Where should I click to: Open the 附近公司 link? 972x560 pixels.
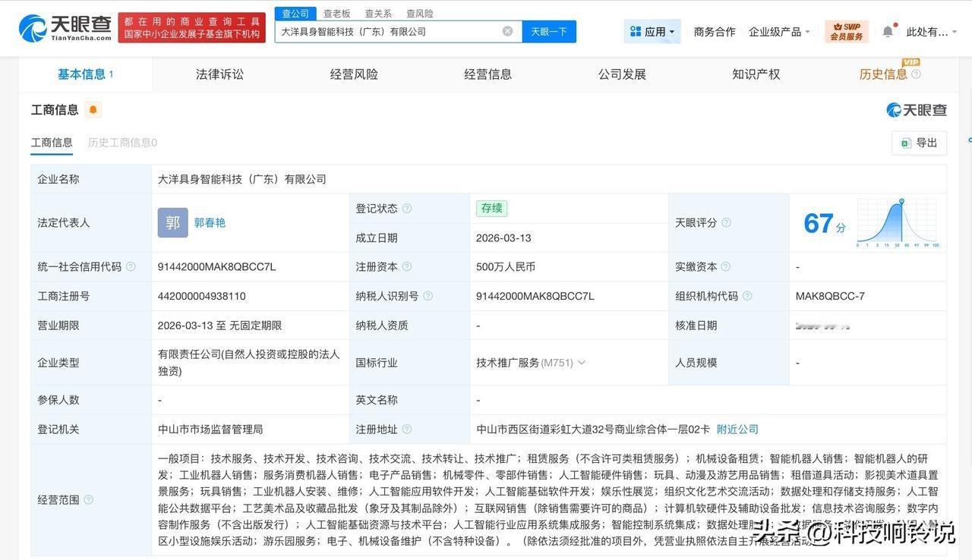click(x=737, y=429)
